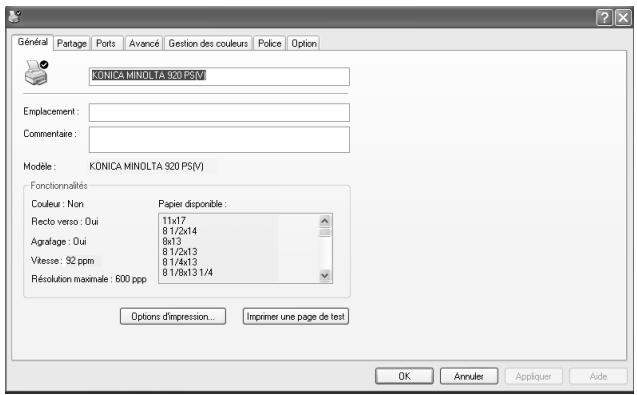
Task: Select the 11x17 paper entry
Action: (174, 221)
